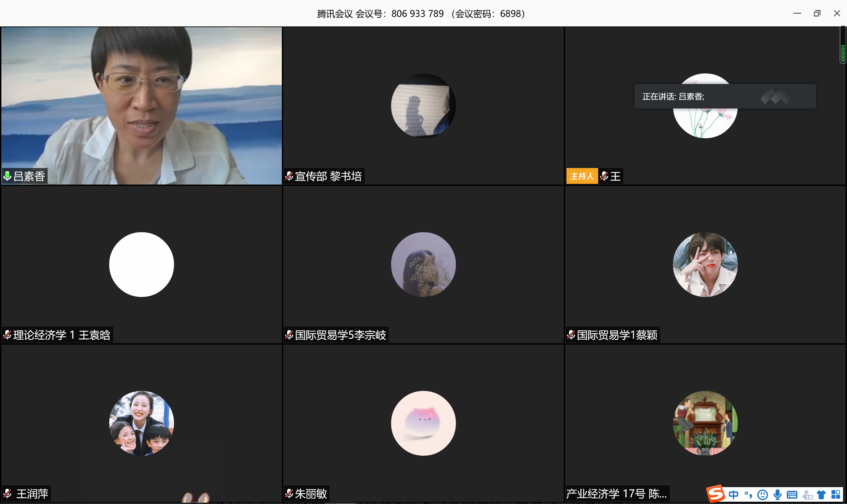Toggle the Sogou punctuation mode icon

point(748,494)
